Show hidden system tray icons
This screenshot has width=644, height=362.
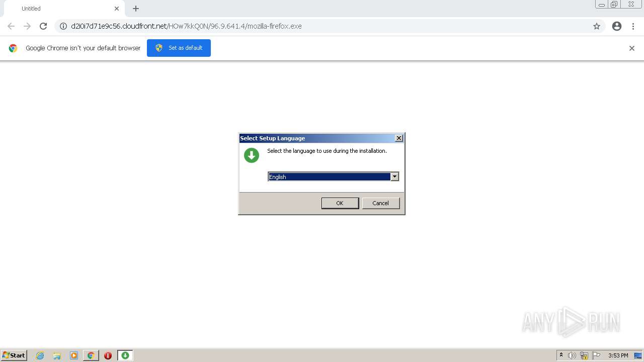coord(561,355)
